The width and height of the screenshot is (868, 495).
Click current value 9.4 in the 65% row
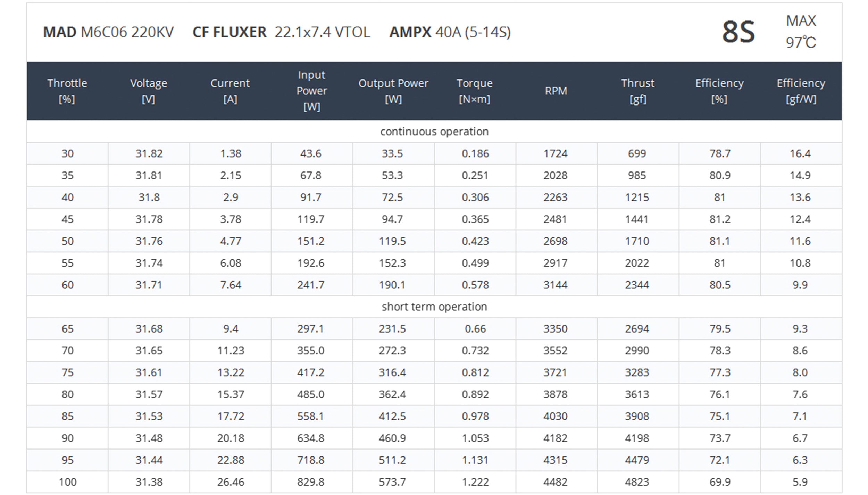pyautogui.click(x=231, y=329)
